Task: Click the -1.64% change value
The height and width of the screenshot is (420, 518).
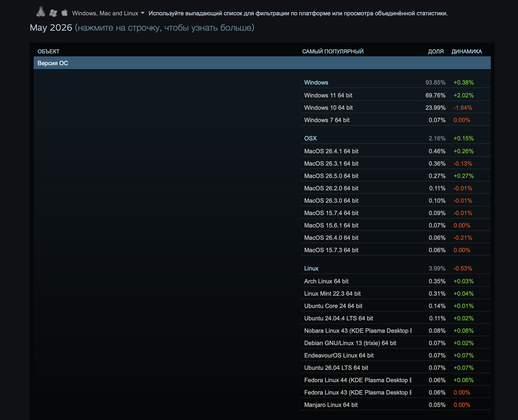Action: 463,107
